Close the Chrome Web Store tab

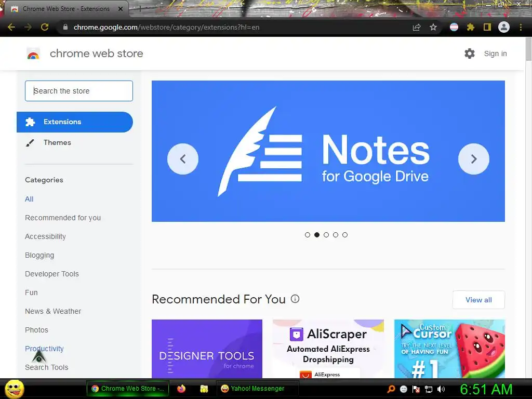pyautogui.click(x=121, y=9)
